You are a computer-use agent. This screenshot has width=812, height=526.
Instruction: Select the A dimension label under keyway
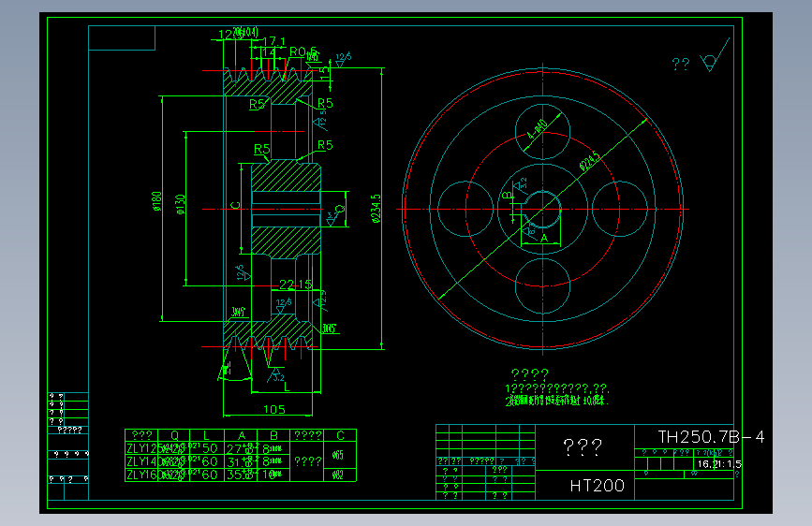[544, 239]
